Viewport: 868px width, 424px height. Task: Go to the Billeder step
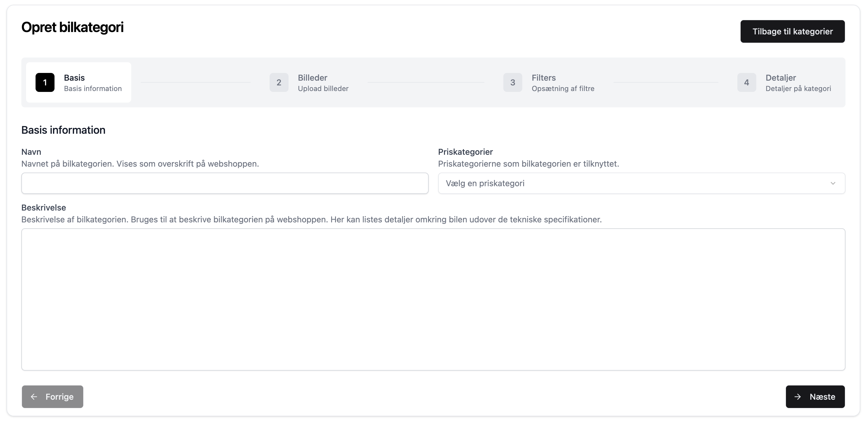click(x=312, y=78)
